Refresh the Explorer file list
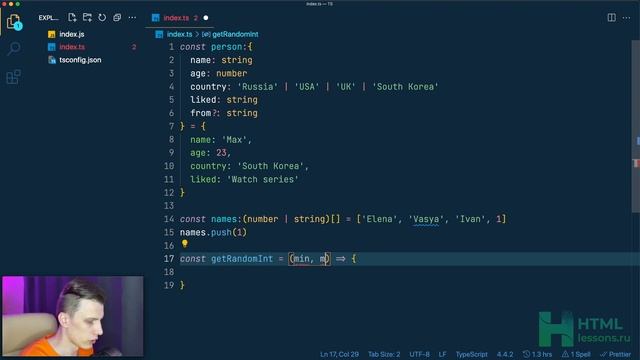 [102, 18]
